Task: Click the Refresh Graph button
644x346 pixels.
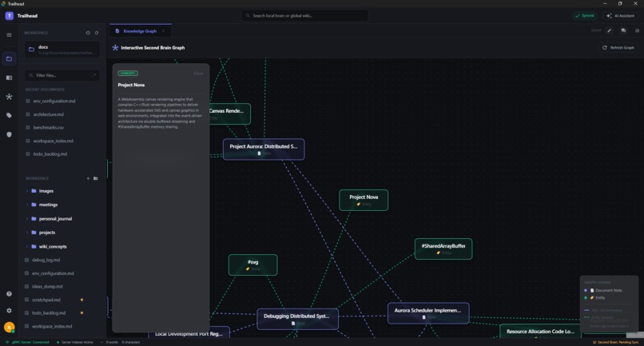Action: click(618, 48)
